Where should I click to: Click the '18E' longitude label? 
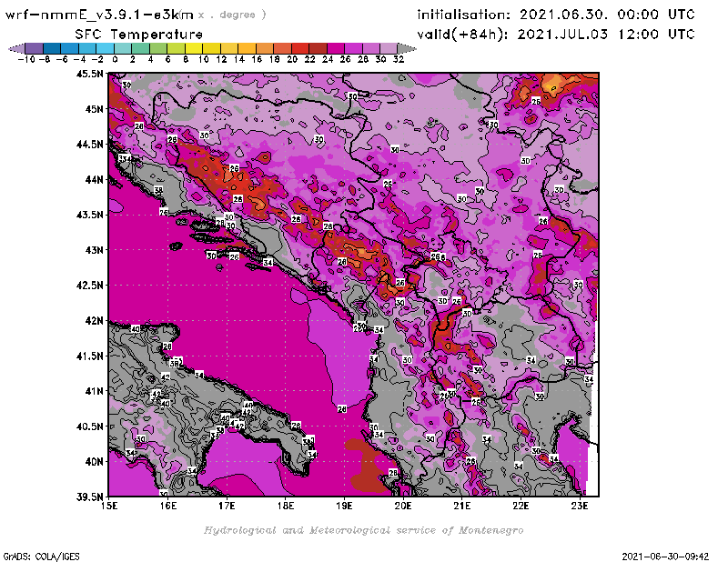[x=286, y=506]
